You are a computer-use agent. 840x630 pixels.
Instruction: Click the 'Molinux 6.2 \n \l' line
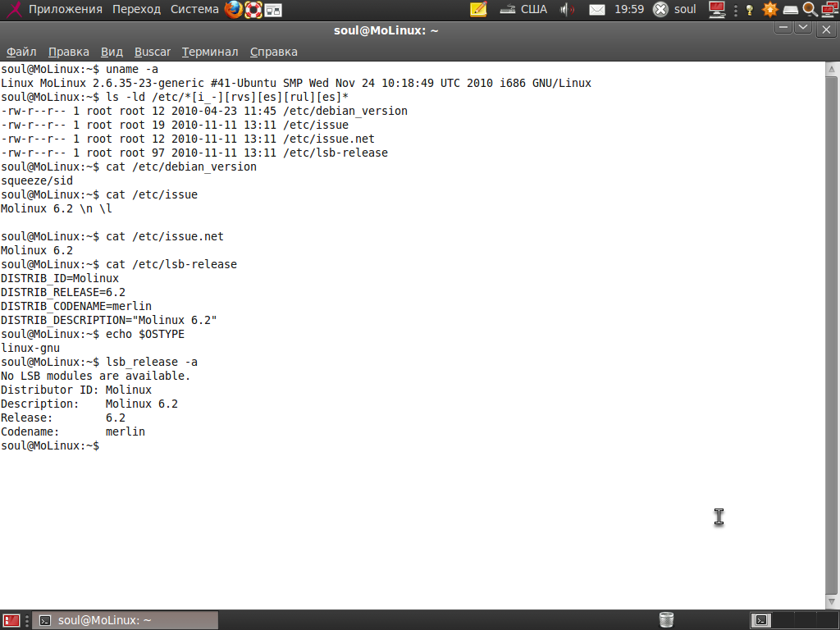[x=57, y=208]
